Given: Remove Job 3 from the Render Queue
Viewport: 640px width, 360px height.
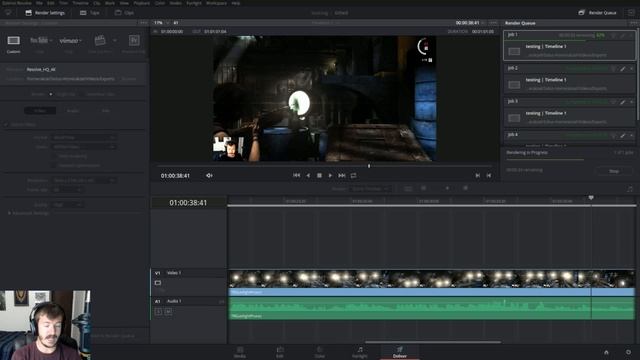Looking at the screenshot, I should coord(631,102).
